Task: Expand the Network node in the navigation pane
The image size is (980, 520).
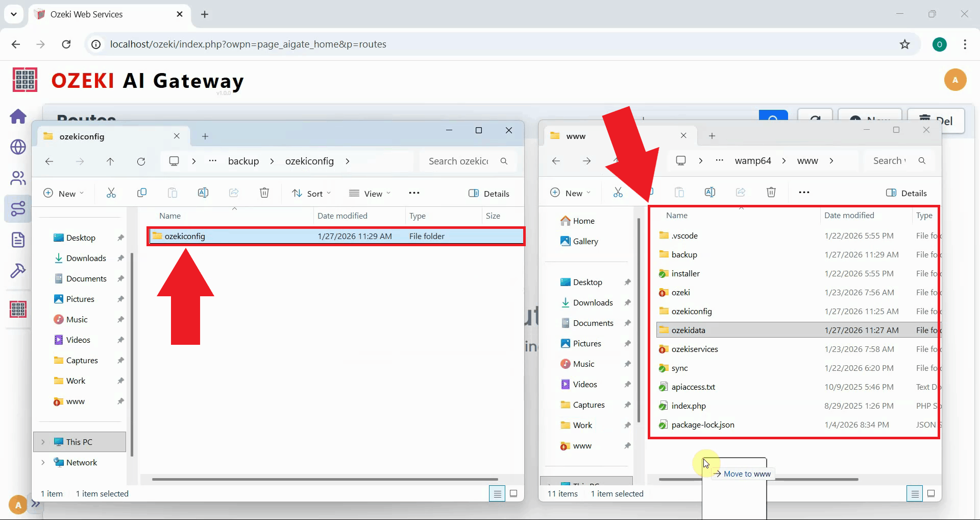Action: point(43,462)
